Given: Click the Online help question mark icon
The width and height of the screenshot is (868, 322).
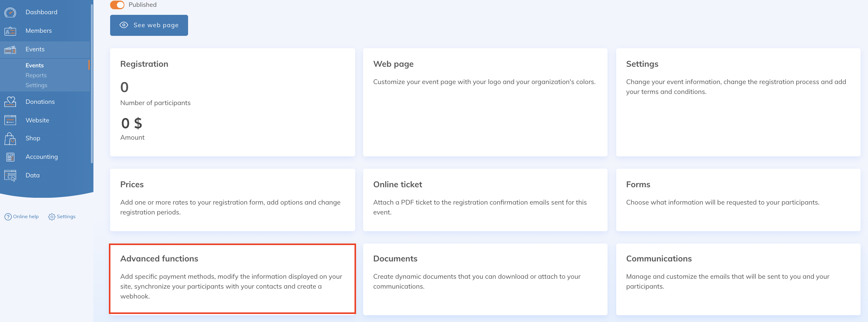Looking at the screenshot, I should coord(8,217).
